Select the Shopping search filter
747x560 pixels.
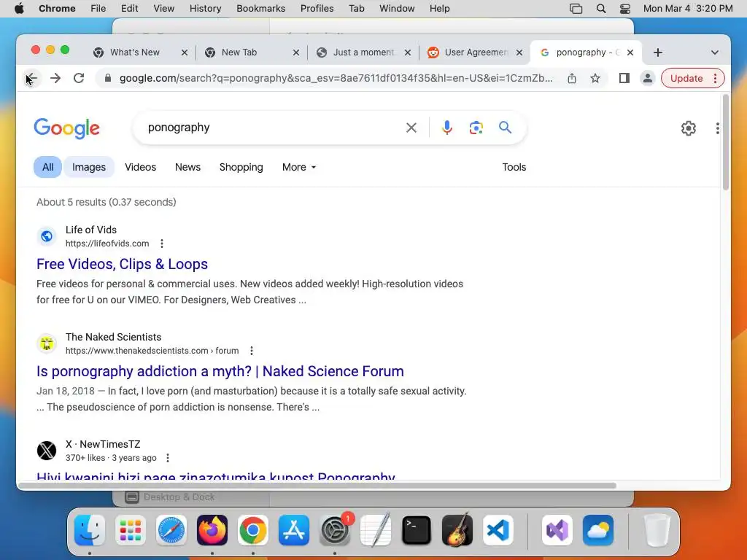tap(241, 167)
